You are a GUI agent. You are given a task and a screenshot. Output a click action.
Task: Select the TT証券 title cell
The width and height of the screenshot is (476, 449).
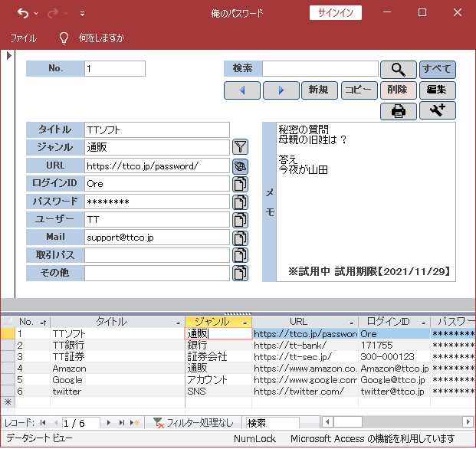[117, 357]
